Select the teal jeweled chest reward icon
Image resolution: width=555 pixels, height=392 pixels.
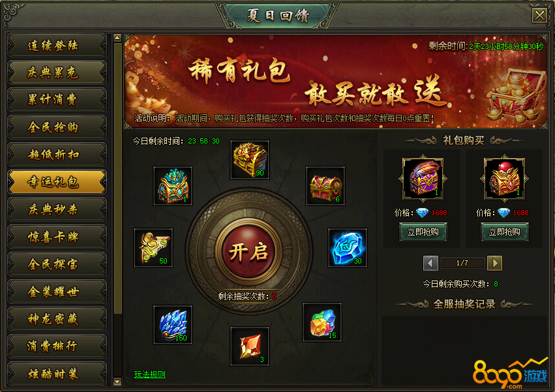coord(173,186)
